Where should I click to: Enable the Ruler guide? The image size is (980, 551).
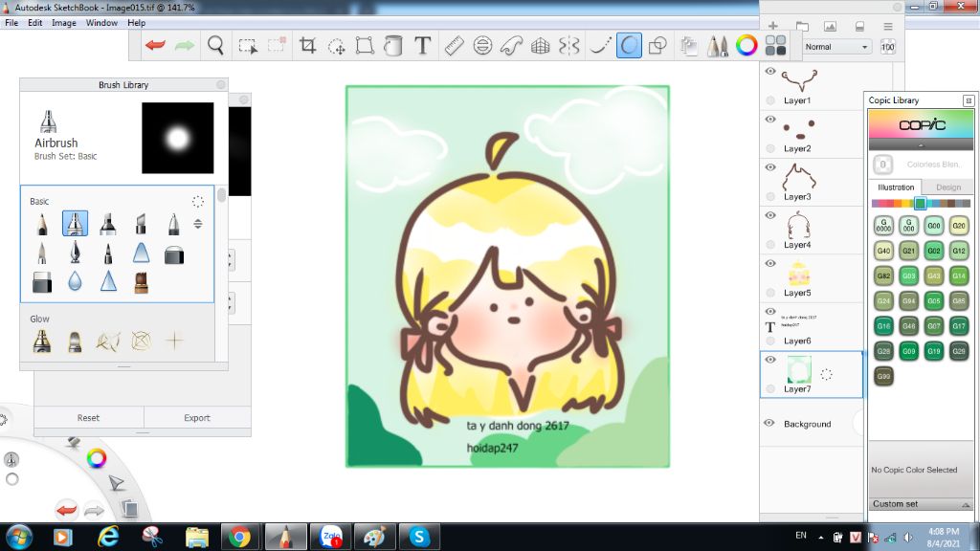tap(454, 46)
